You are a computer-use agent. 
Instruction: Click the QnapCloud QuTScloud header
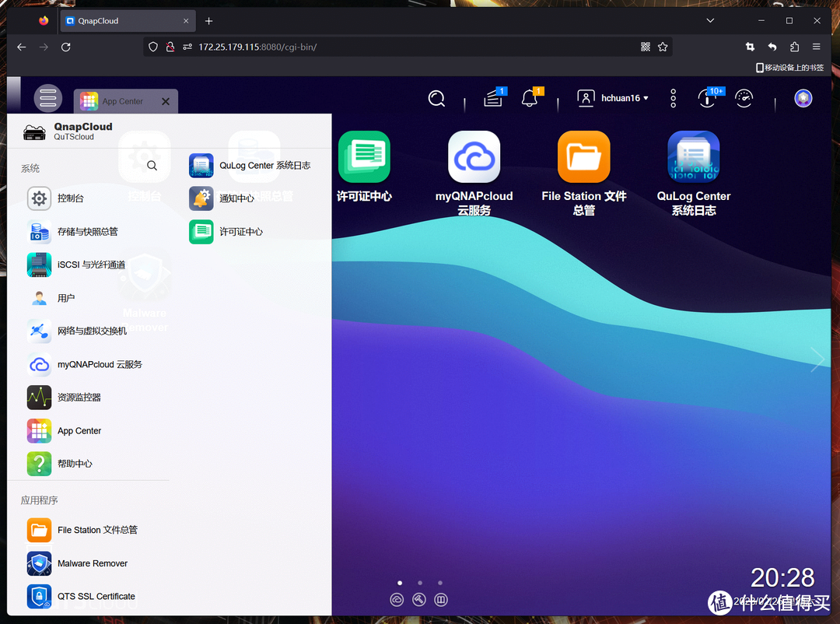[68, 131]
